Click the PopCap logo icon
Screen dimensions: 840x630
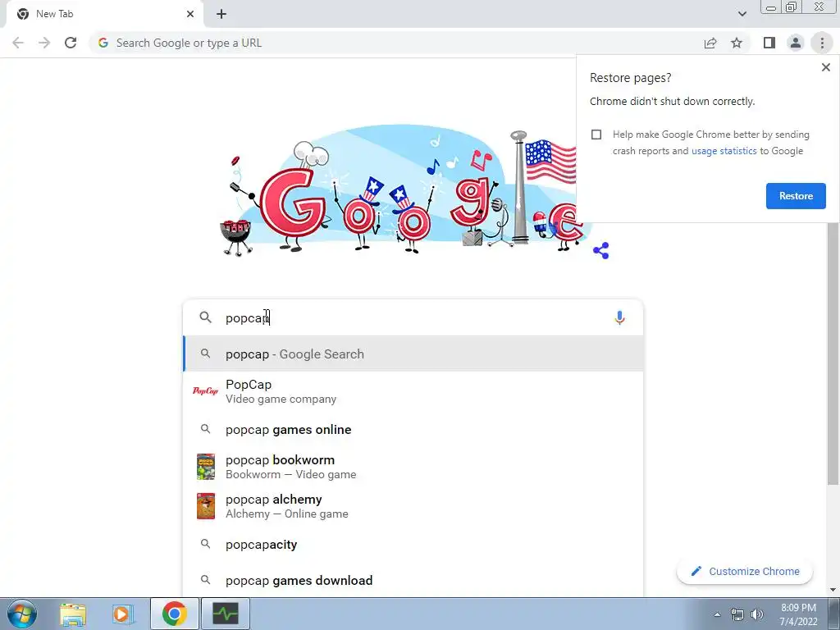point(205,390)
